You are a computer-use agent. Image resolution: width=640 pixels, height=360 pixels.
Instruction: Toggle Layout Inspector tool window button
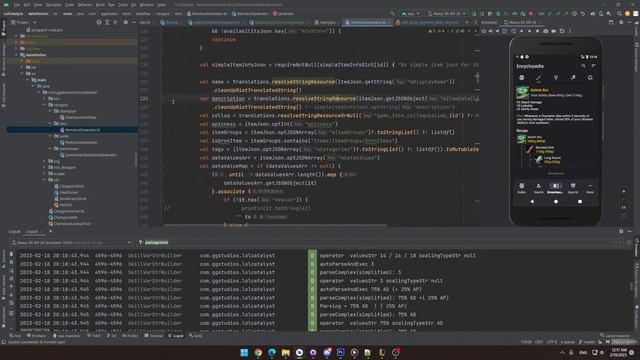coord(616,336)
